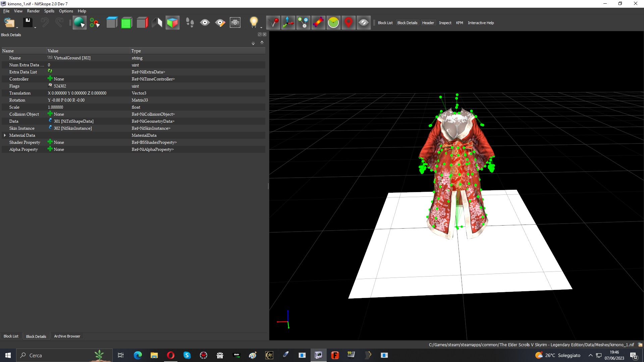Click the Name column header

23,51
